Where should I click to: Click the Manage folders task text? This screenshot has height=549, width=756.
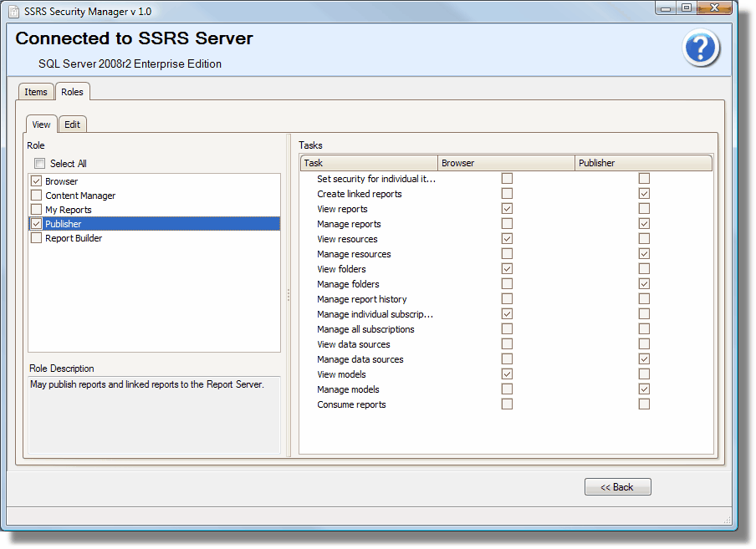(348, 284)
